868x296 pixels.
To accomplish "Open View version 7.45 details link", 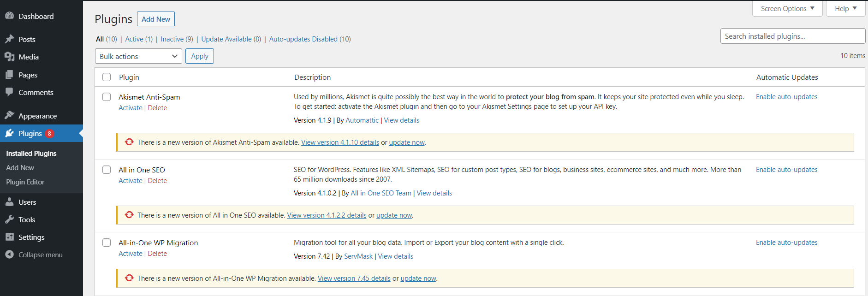I will (x=354, y=278).
